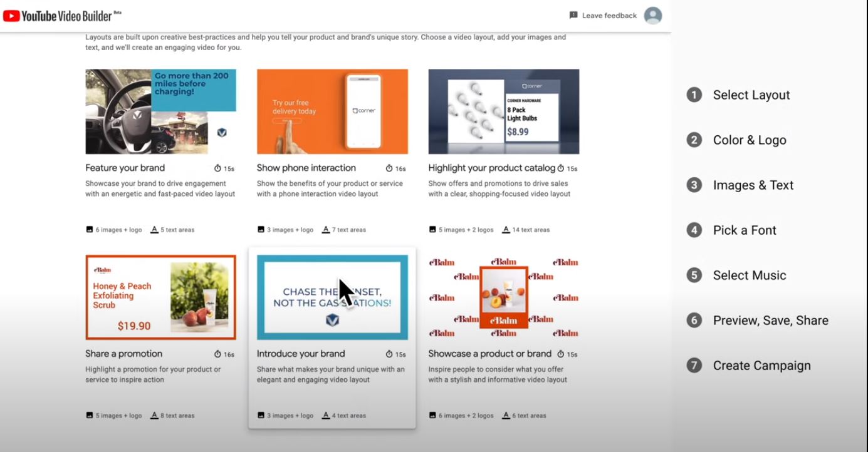Click the Share what makes your brand unique description
The height and width of the screenshot is (452, 868).
(331, 374)
